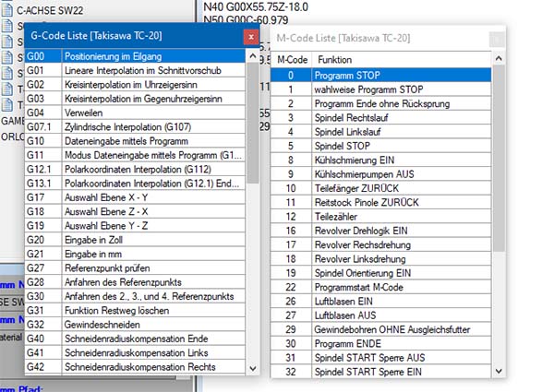Select G40 Schneidenradiuskompensation Ende row
This screenshot has width=554, height=392.
pyautogui.click(x=135, y=339)
